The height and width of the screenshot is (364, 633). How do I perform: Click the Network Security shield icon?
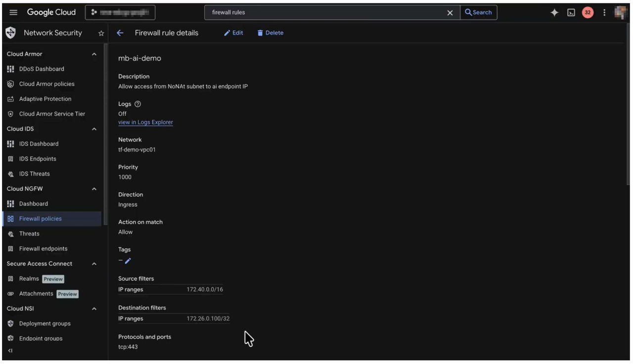10,33
